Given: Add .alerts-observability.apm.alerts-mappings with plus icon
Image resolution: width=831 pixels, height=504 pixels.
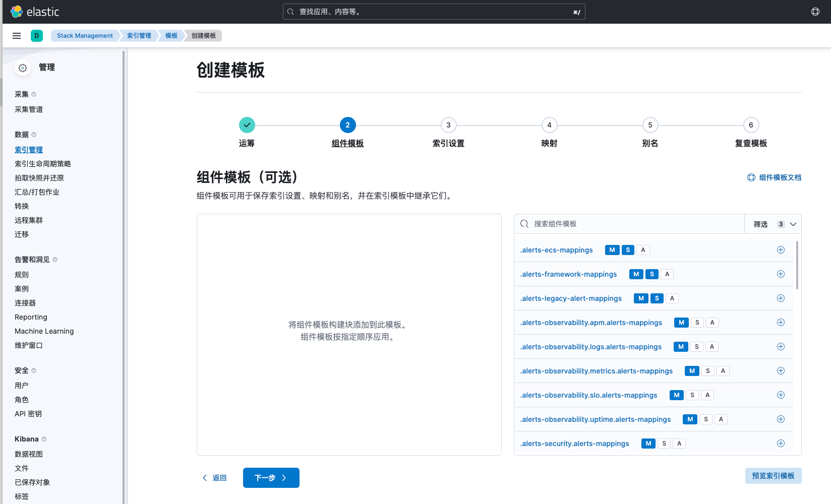Looking at the screenshot, I should click(x=781, y=323).
